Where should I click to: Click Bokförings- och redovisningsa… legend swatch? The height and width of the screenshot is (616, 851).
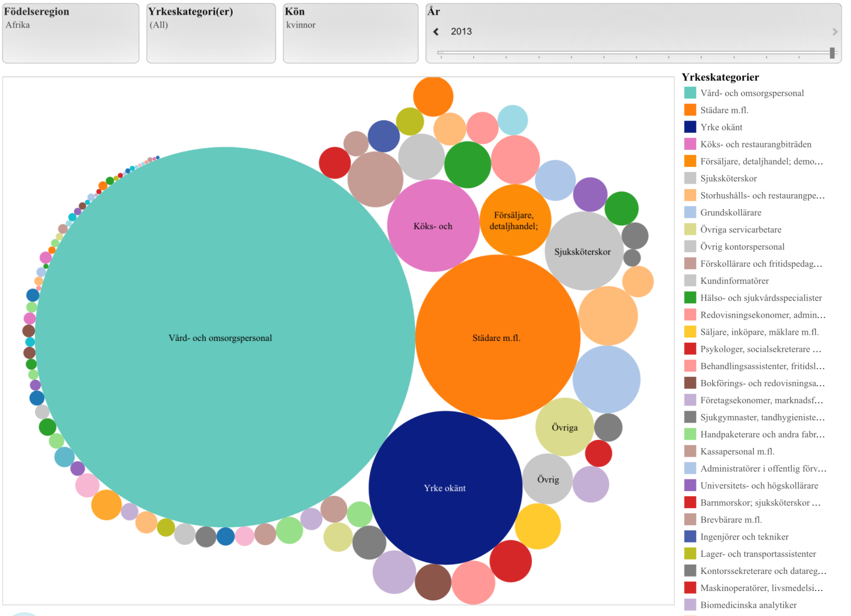(x=690, y=383)
